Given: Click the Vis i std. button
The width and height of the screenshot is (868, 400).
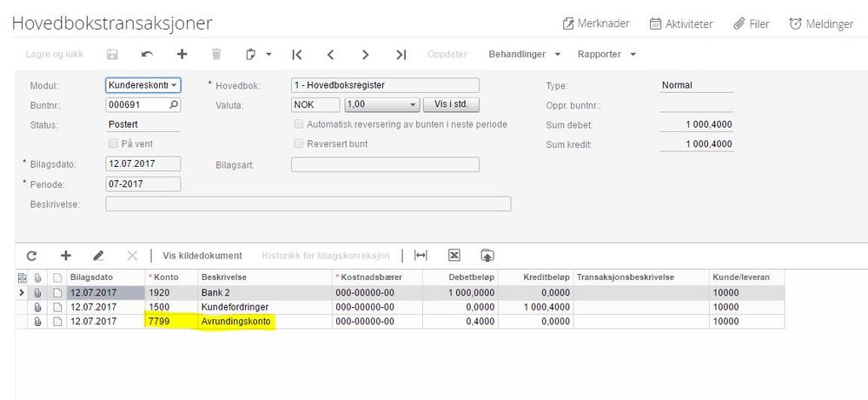Looking at the screenshot, I should 451,104.
